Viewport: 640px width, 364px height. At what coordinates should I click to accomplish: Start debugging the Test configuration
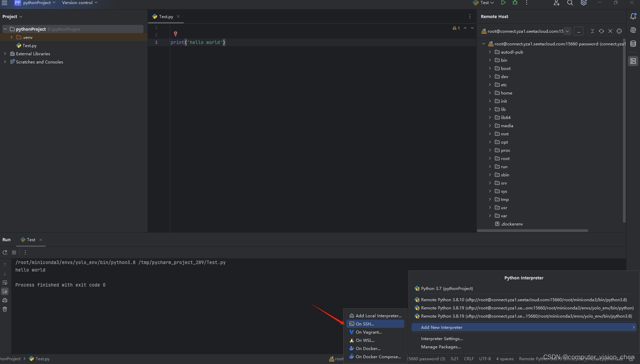point(515,3)
